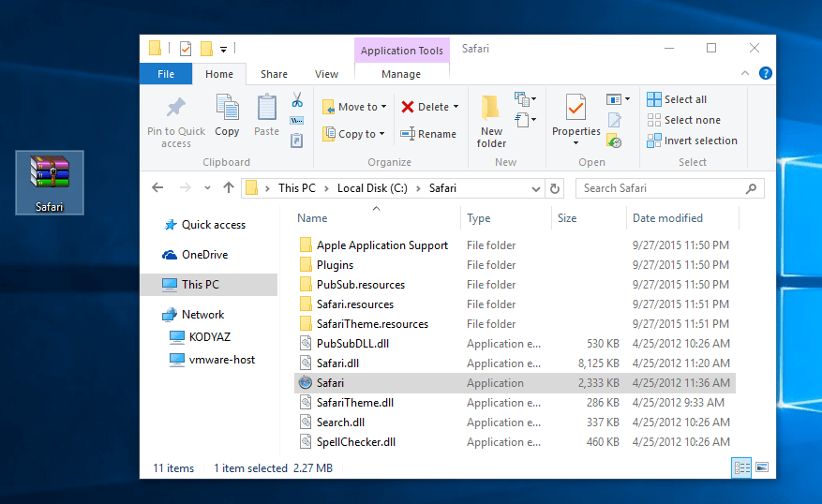Click the History icon in Open group
The width and height of the screenshot is (822, 504).
tap(615, 141)
